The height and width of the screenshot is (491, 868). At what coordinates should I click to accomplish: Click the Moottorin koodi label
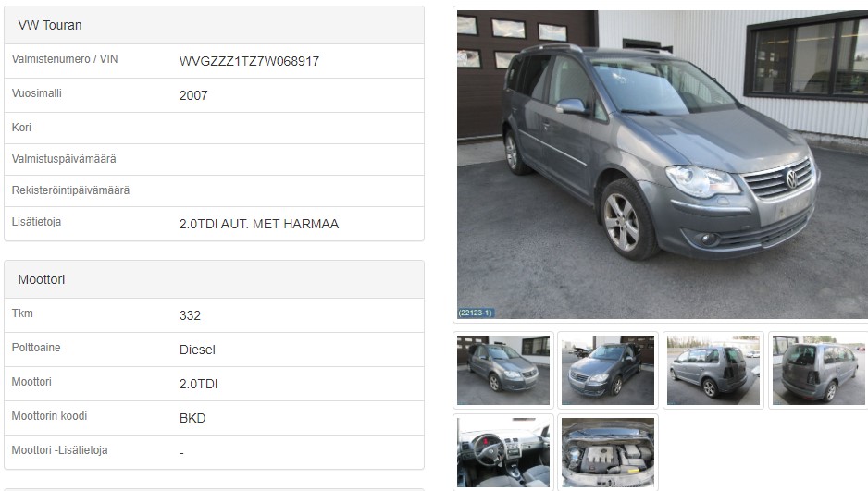49,416
